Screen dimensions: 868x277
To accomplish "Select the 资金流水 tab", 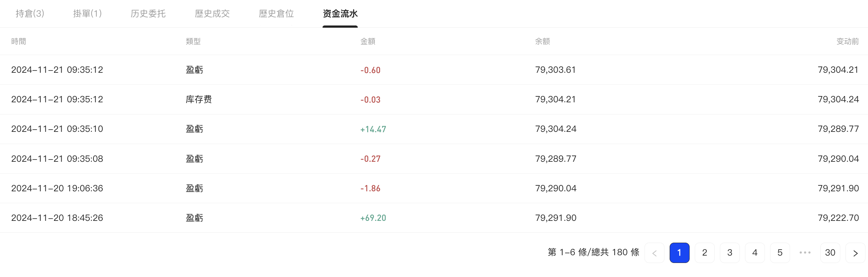I will 340,14.
